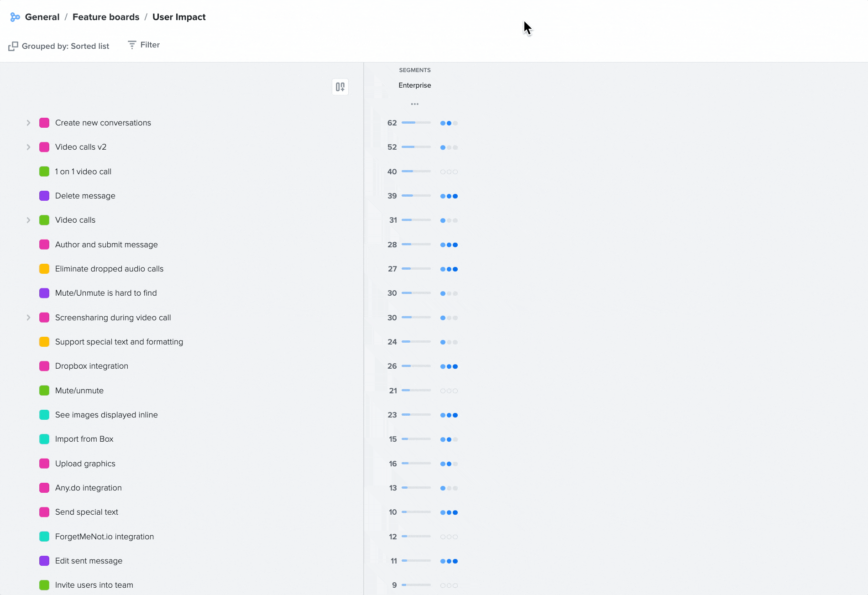Click pink status icon of Send special text

[x=44, y=512]
